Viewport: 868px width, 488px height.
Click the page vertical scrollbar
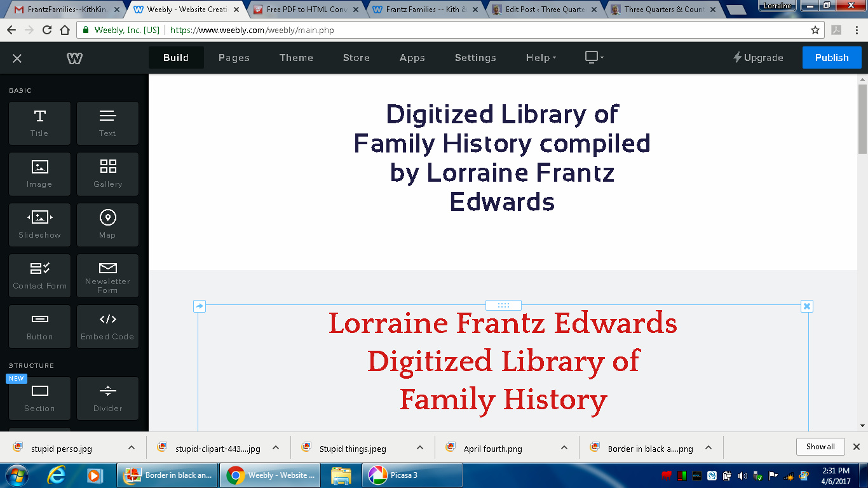(x=862, y=118)
